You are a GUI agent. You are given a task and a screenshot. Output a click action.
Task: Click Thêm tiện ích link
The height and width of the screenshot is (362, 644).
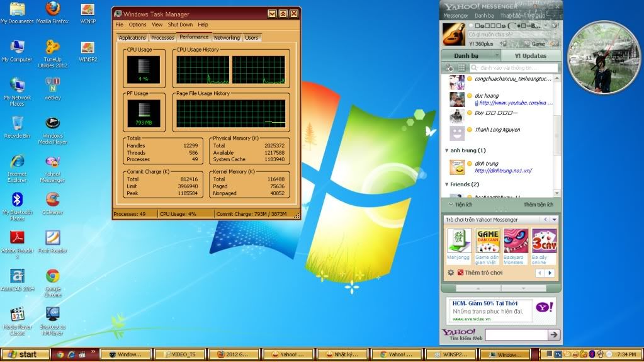538,205
